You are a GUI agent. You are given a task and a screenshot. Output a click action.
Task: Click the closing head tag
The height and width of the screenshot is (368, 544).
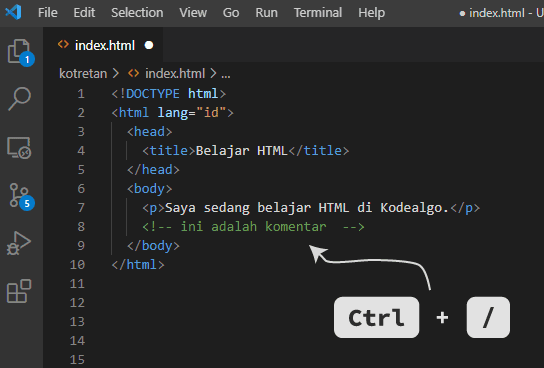[x=153, y=170]
